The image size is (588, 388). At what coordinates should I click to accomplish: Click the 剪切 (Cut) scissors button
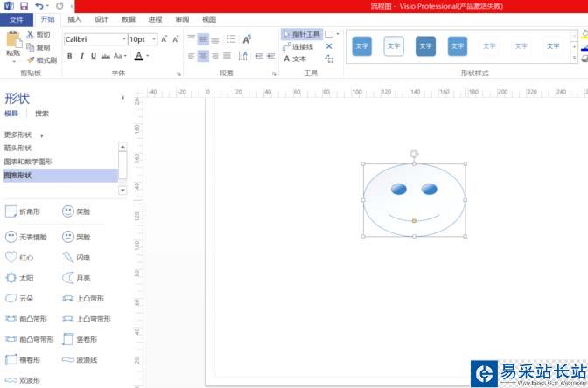pyautogui.click(x=38, y=35)
